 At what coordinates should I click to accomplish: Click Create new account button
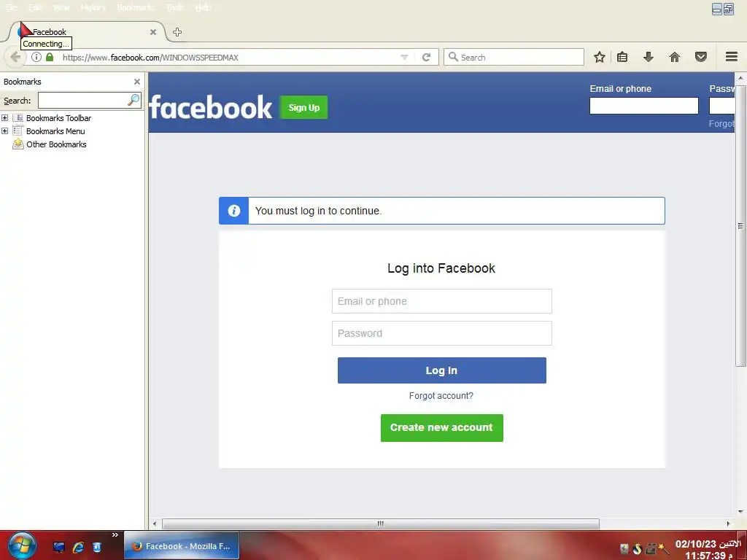coord(441,427)
